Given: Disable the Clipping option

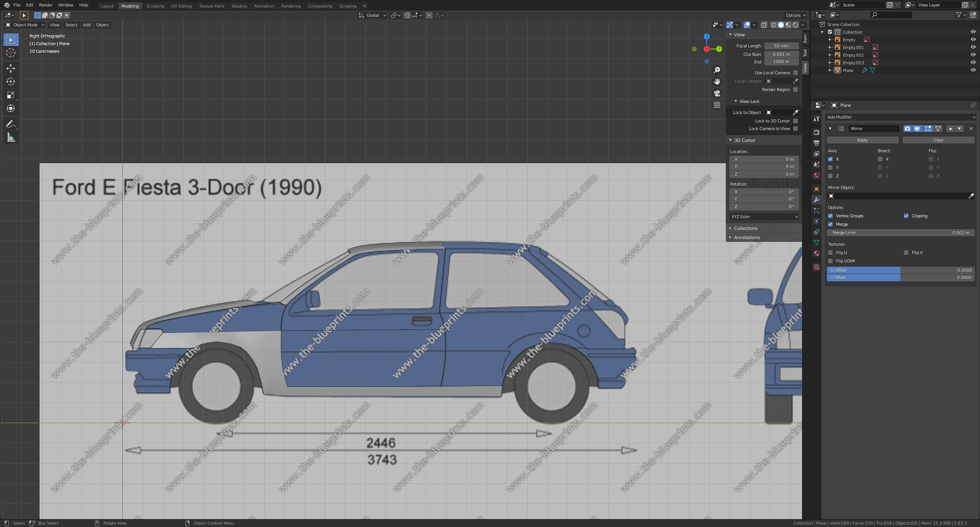Looking at the screenshot, I should pyautogui.click(x=906, y=216).
